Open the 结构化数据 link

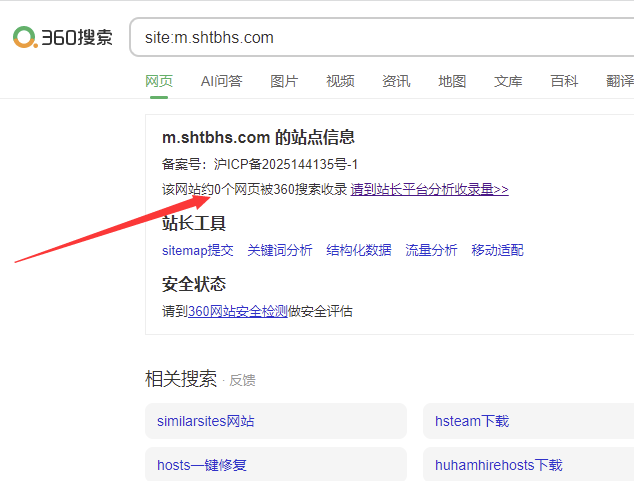tap(359, 250)
